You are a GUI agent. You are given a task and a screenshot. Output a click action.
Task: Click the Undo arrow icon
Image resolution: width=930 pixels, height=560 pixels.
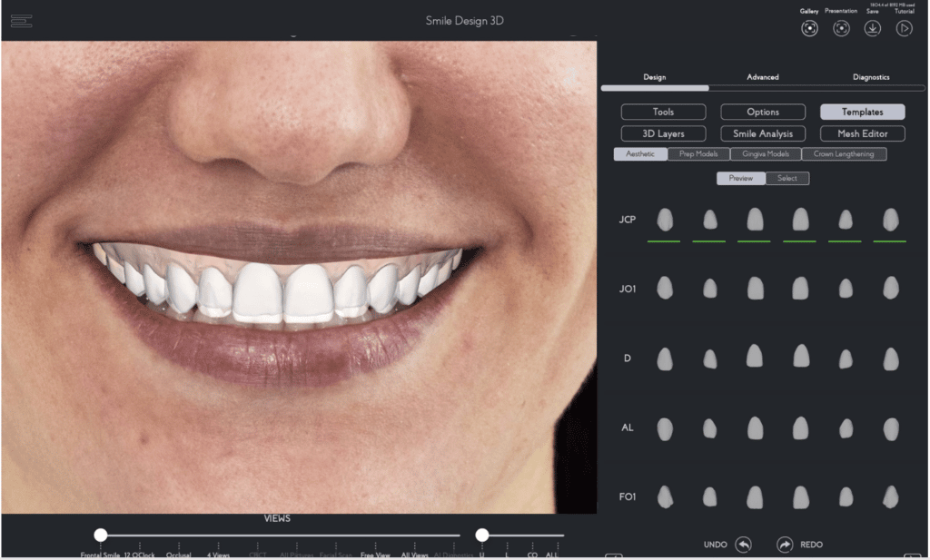point(743,545)
